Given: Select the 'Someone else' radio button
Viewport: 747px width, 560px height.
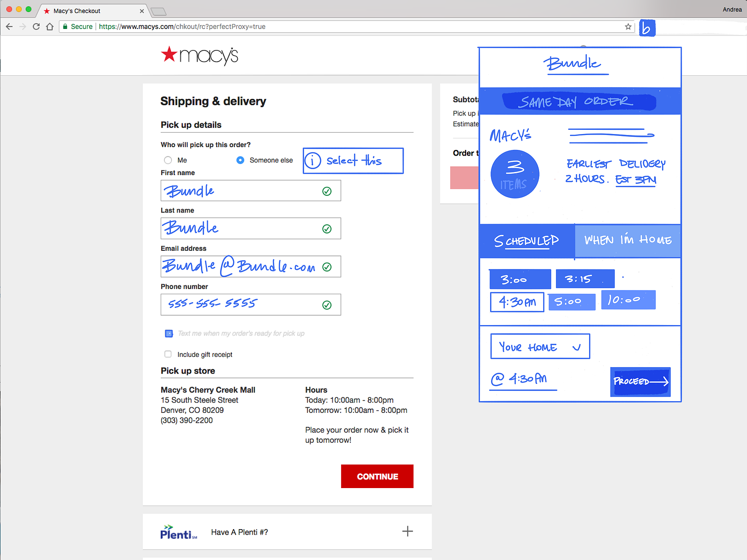Looking at the screenshot, I should [x=240, y=160].
